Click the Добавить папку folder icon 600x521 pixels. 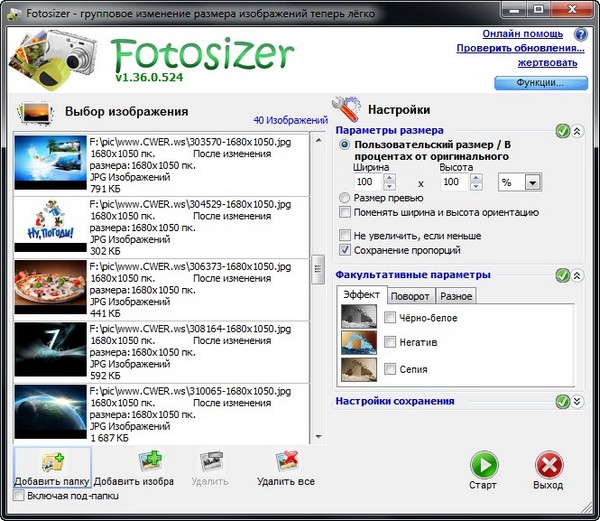click(52, 462)
